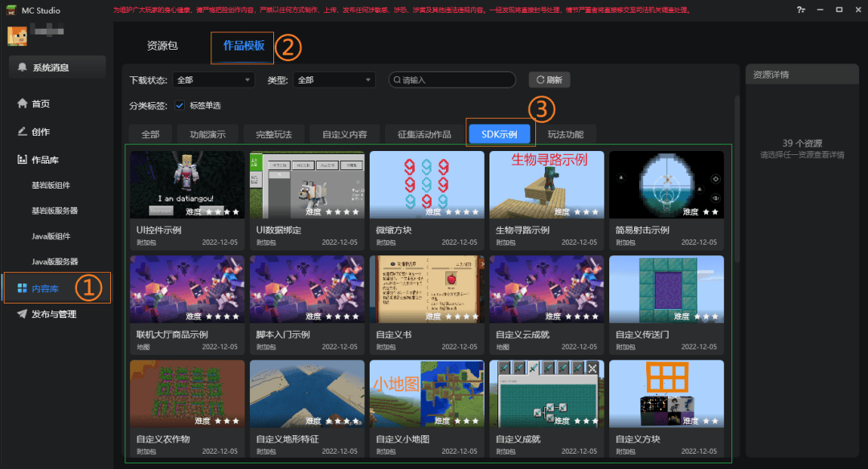Click the 请输入 search field
Screen dimensions: 868x469
452,80
